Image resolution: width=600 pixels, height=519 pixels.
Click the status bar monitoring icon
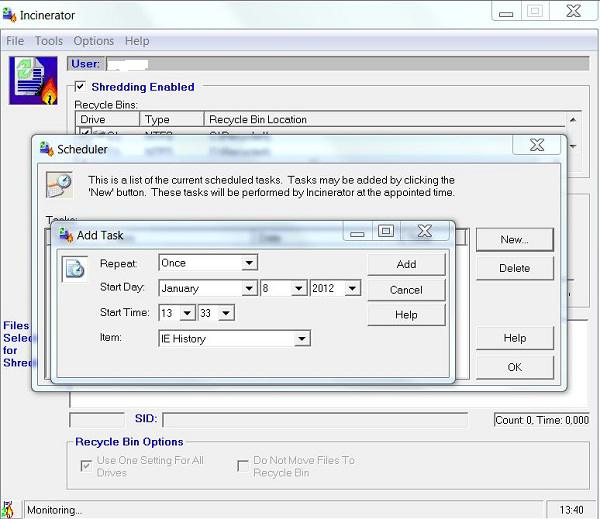[x=11, y=508]
